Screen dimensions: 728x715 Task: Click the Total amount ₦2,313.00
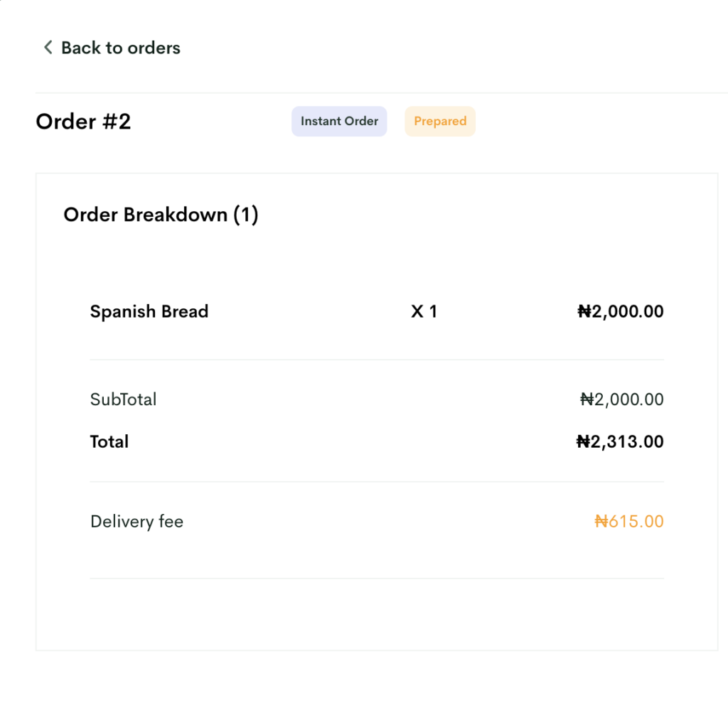coord(620,441)
